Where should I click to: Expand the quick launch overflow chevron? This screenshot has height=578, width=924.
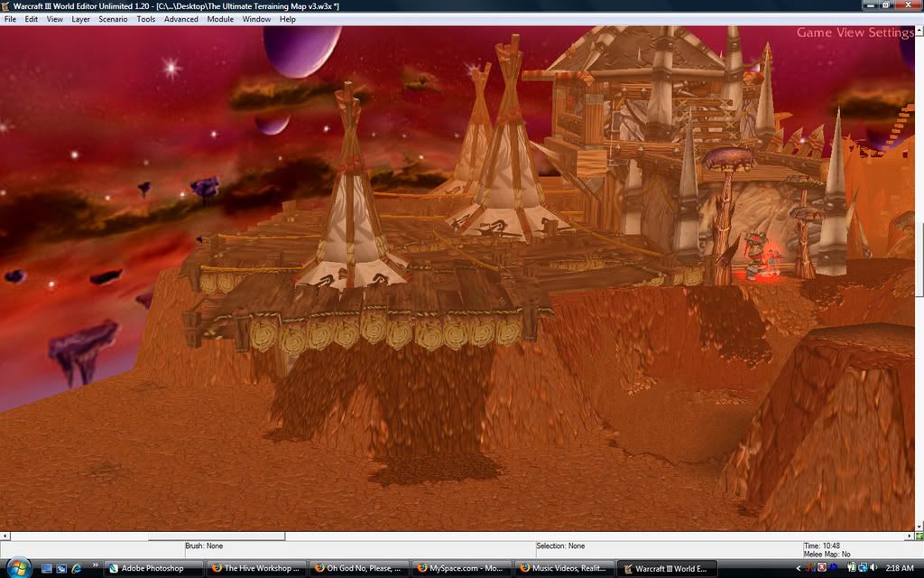point(95,566)
